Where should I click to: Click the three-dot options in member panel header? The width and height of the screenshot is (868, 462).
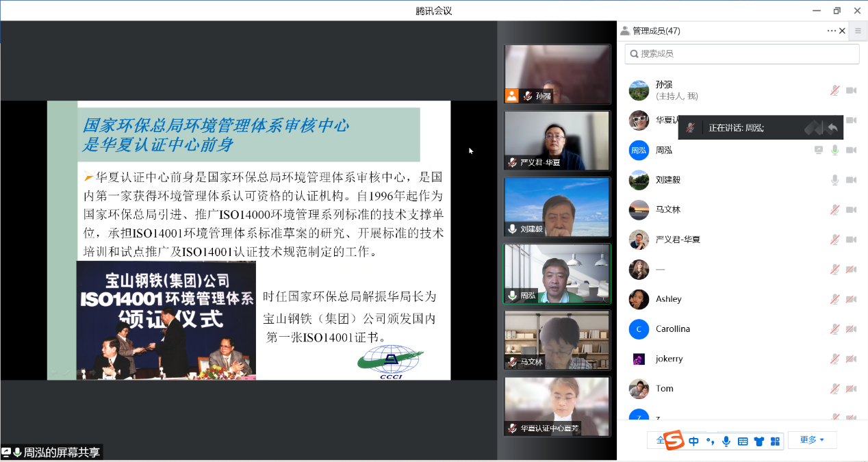click(x=831, y=31)
